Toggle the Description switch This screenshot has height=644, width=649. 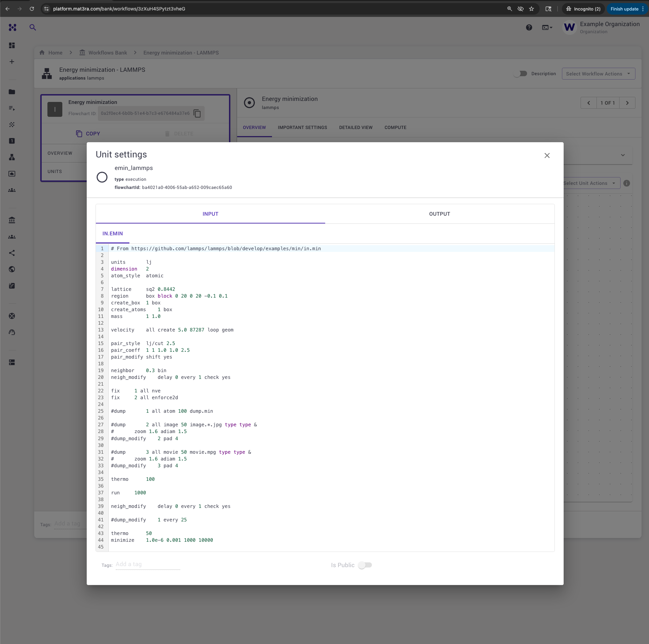[x=521, y=73]
